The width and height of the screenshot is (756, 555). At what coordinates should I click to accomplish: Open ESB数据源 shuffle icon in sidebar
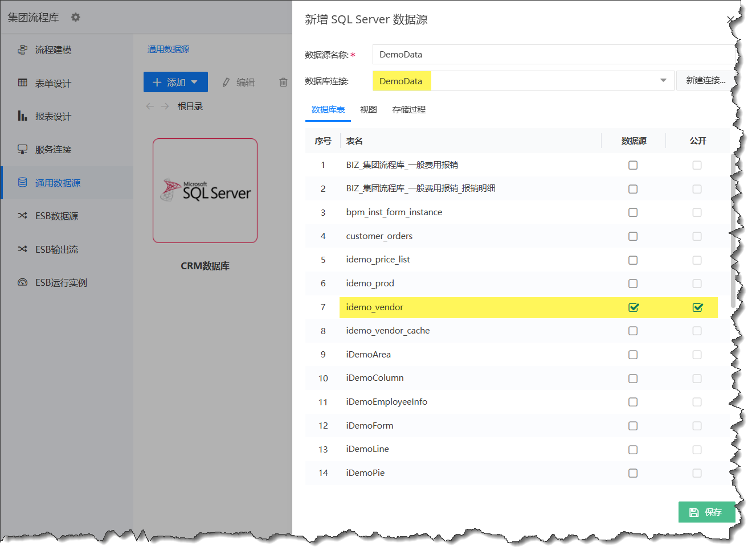(23, 216)
